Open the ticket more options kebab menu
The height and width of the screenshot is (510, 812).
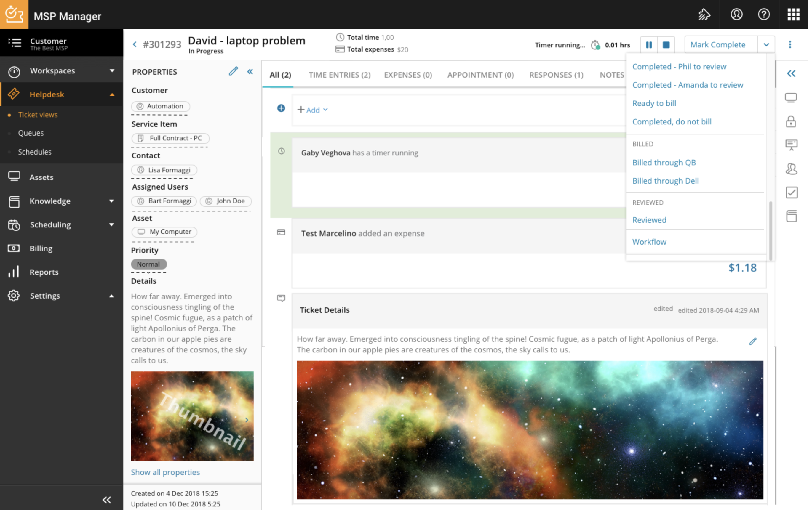click(790, 44)
